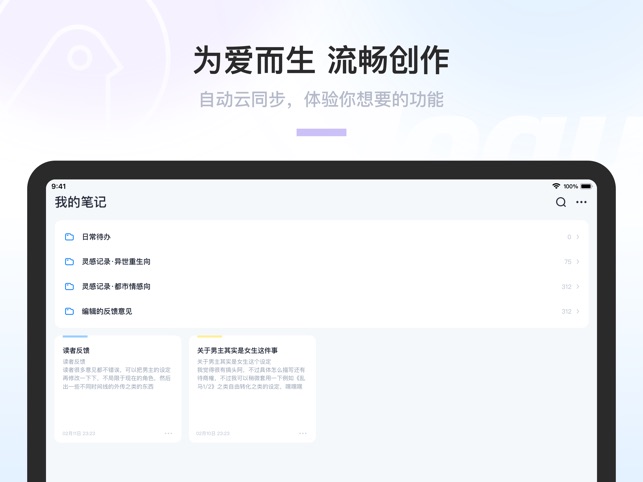Open ellipsis menu on 关于男主其实是女生这件事 note

[x=303, y=433]
